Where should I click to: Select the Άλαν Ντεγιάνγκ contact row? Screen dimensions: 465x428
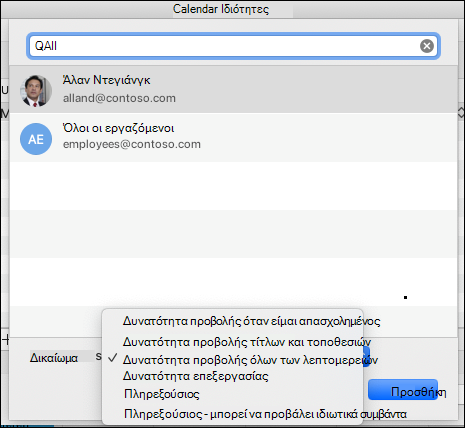233,89
